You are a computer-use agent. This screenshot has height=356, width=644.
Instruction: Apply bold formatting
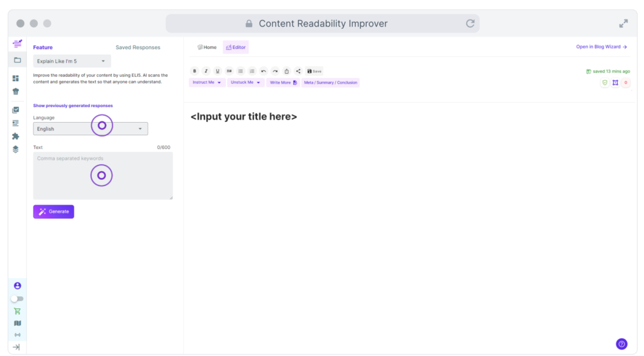195,71
